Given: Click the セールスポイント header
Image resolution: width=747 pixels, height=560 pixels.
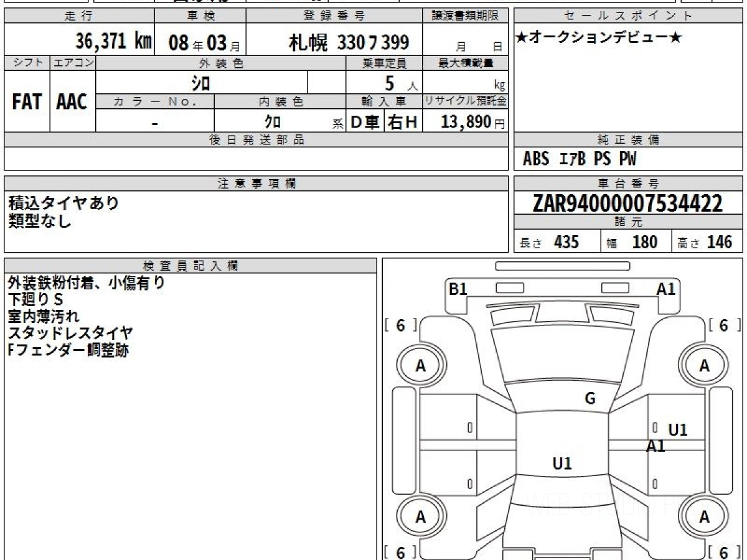Looking at the screenshot, I should coord(628,16).
